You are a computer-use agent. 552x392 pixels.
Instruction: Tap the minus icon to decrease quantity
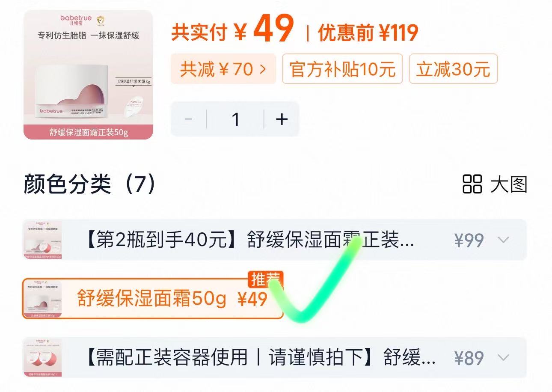coord(189,119)
